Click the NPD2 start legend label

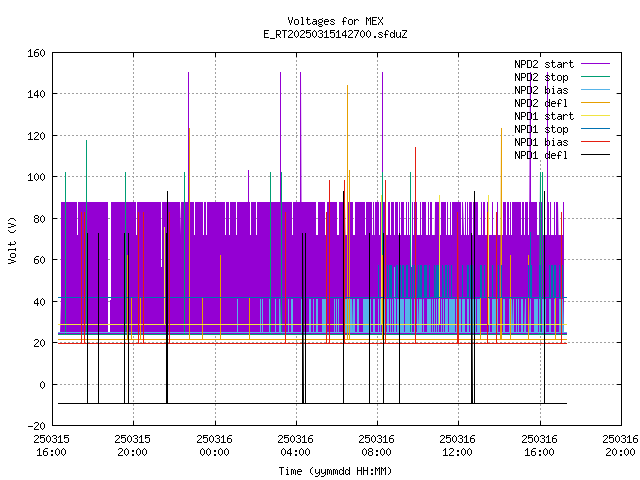click(544, 64)
